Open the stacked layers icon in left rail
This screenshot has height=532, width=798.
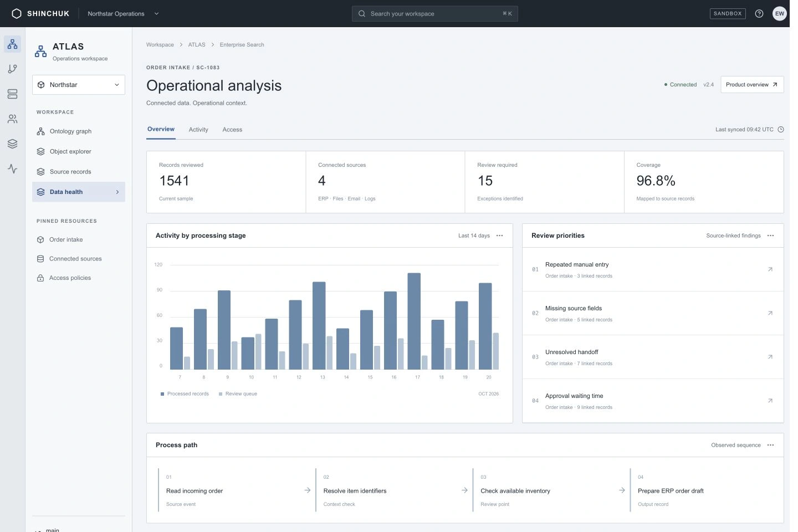point(12,144)
